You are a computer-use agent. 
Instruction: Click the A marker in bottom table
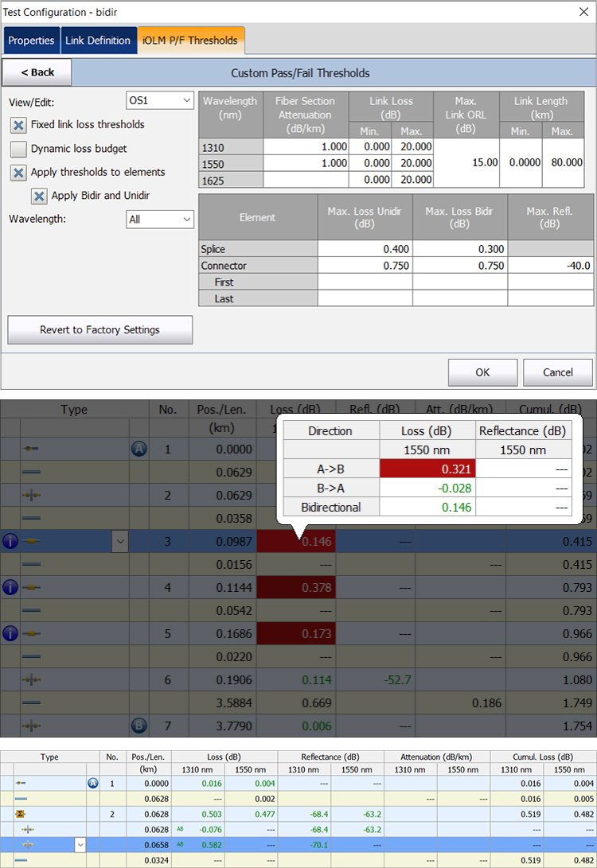93,784
